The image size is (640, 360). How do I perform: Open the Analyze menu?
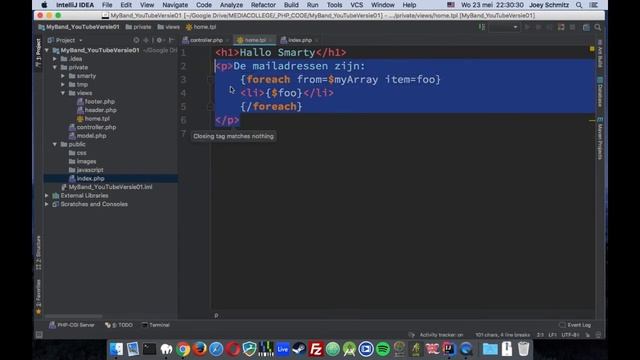point(231,5)
